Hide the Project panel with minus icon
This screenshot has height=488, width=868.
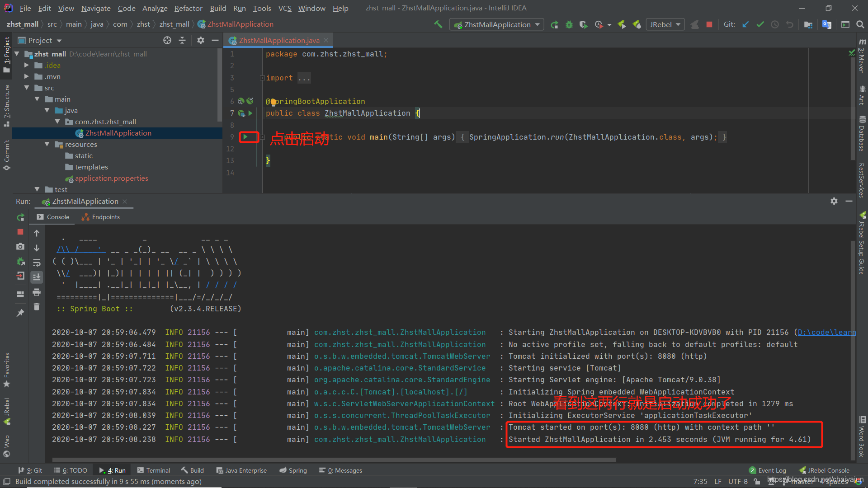215,40
